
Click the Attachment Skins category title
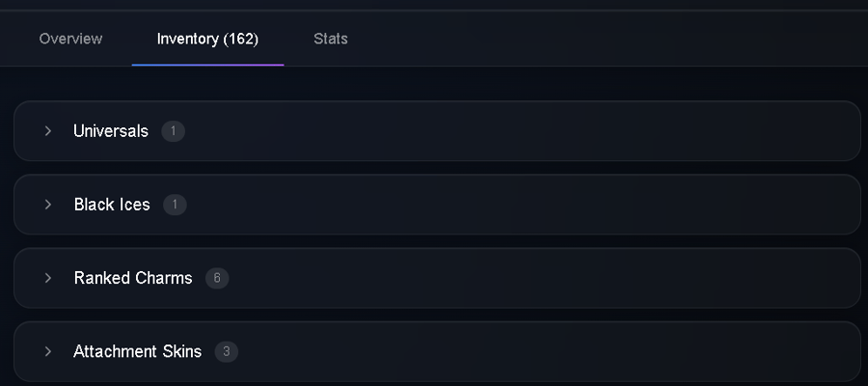coord(137,351)
